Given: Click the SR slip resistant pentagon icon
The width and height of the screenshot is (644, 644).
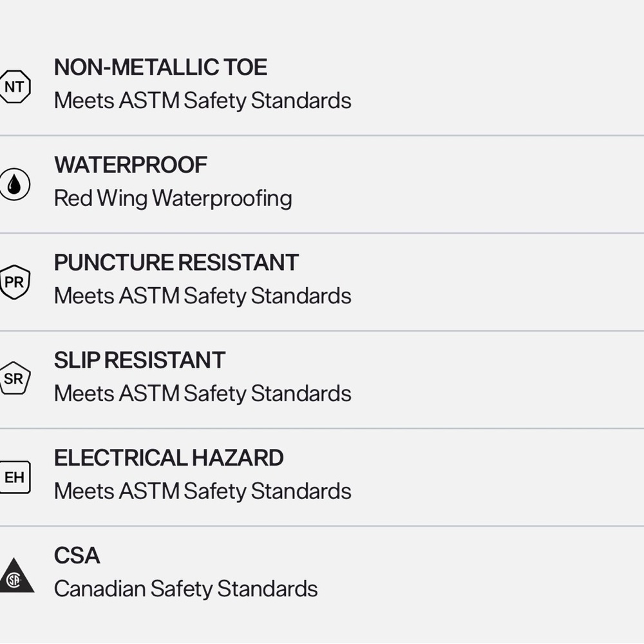Looking at the screenshot, I should pos(15,379).
